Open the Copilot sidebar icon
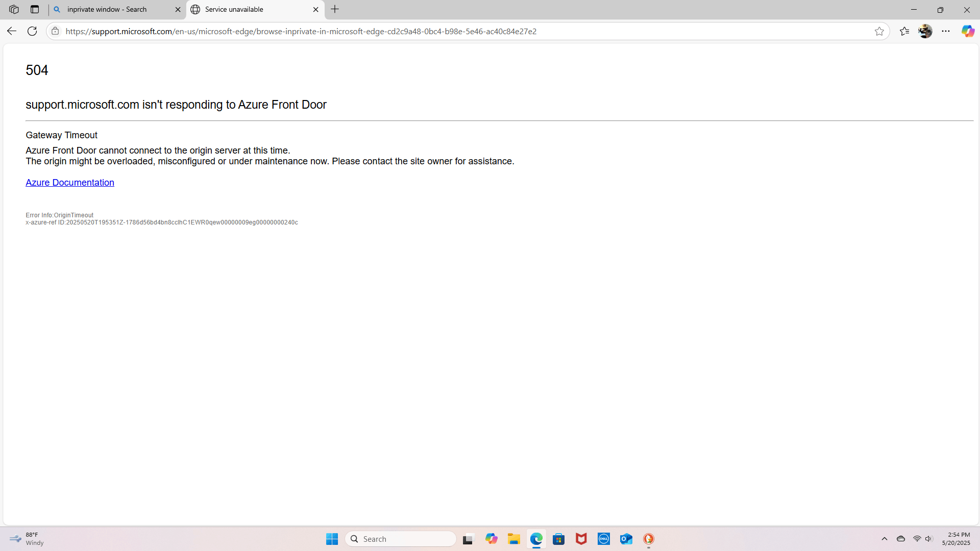Image resolution: width=980 pixels, height=551 pixels. pyautogui.click(x=968, y=31)
